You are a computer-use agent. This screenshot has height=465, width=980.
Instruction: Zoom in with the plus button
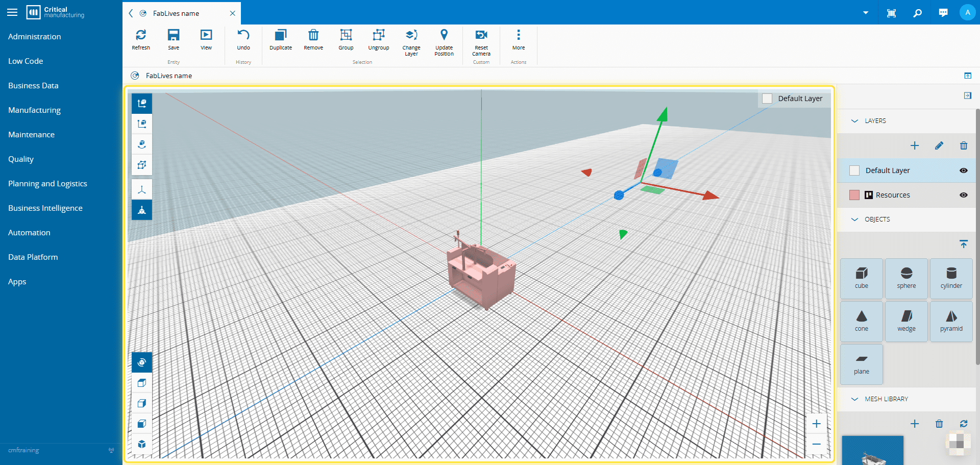816,424
